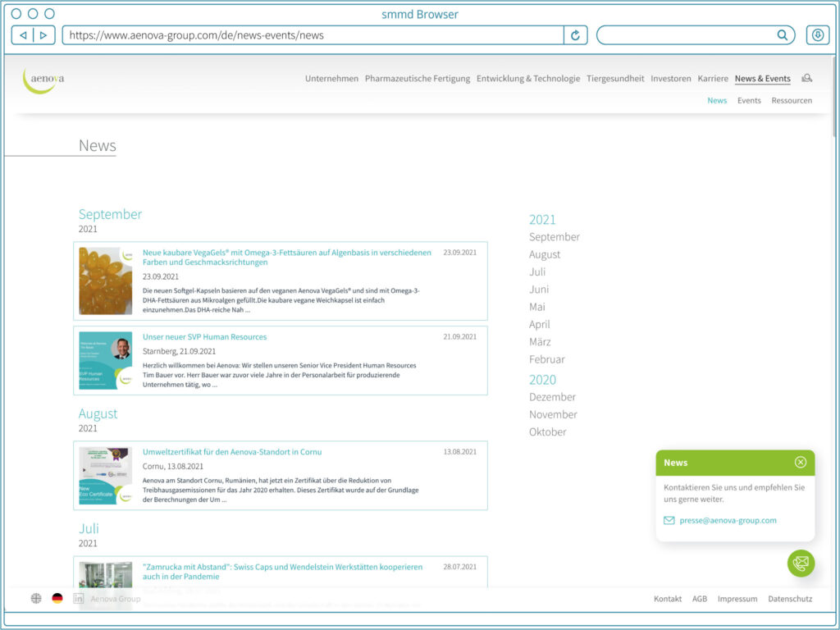The width and height of the screenshot is (840, 630).
Task: Open the 'Zamrucka mit Abstand' article
Action: (x=282, y=572)
